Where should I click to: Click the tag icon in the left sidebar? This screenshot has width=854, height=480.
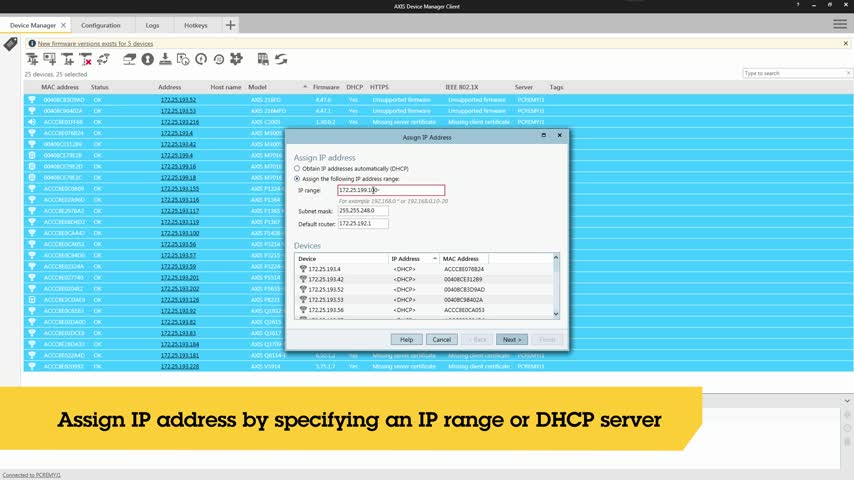[10, 44]
